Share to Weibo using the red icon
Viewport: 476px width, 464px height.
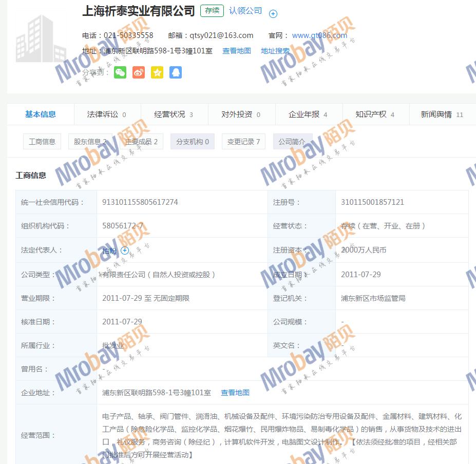coord(139,72)
